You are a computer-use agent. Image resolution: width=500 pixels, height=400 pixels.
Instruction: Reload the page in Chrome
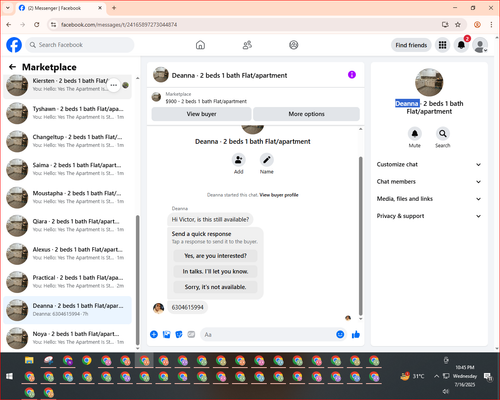pyautogui.click(x=37, y=25)
